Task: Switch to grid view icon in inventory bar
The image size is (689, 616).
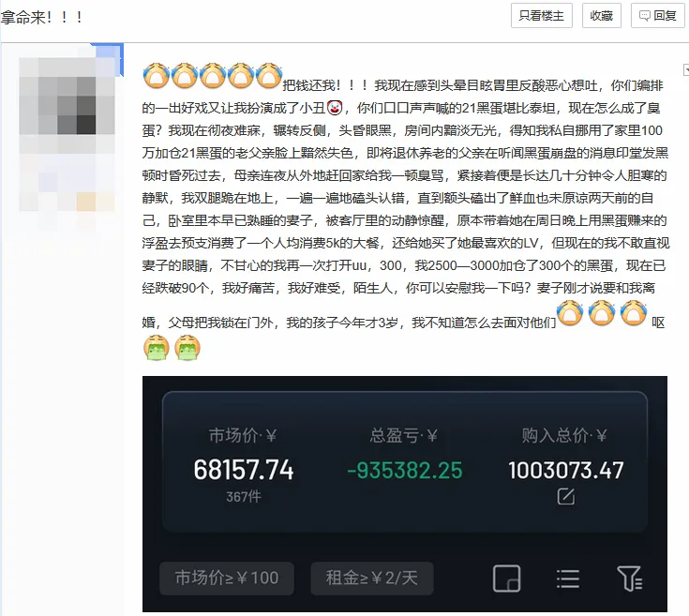Action: (506, 578)
